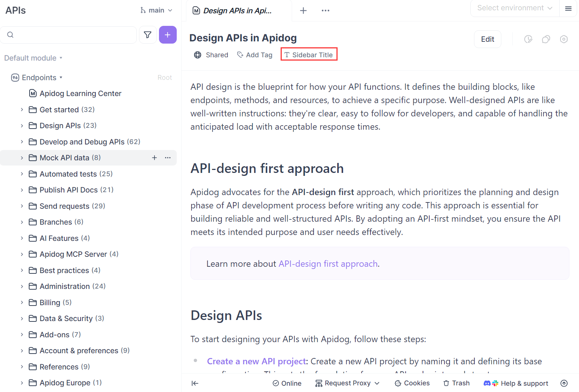Select Apidog MCP Server folder
579x392 pixels.
pyautogui.click(x=88, y=254)
